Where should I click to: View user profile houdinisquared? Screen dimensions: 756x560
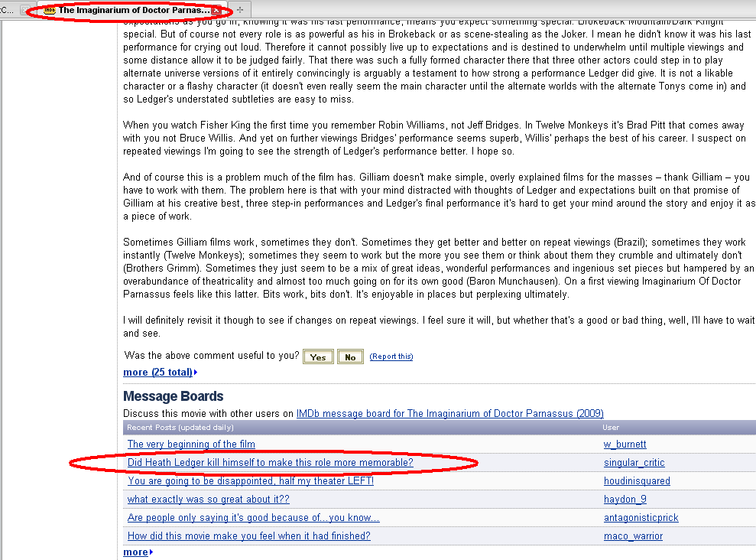pos(637,481)
